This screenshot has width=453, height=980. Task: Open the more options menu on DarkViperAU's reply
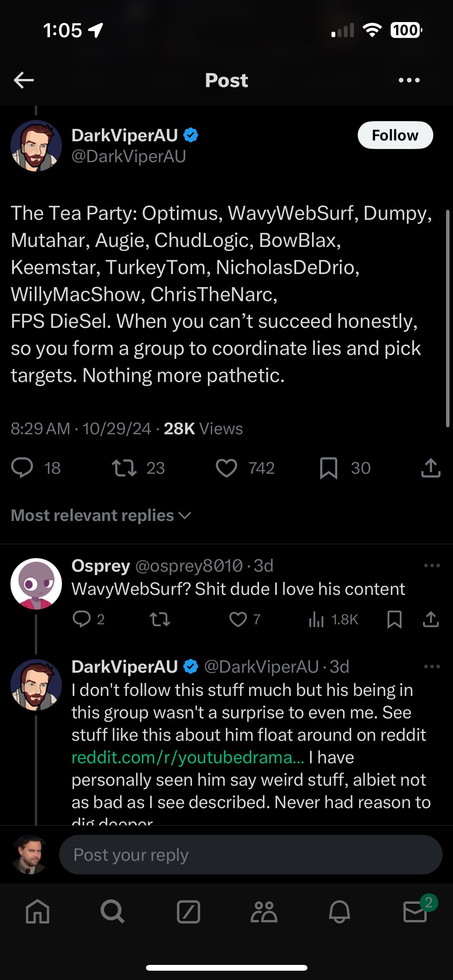pyautogui.click(x=432, y=666)
